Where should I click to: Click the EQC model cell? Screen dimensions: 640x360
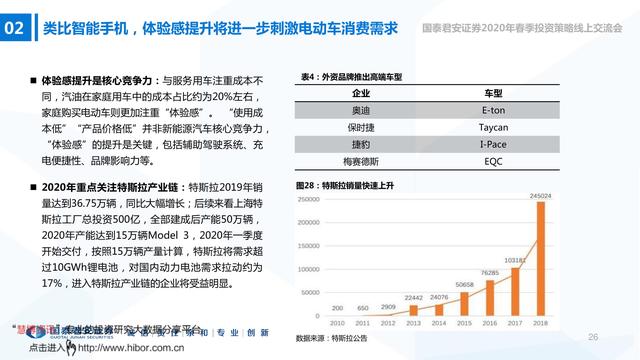(493, 162)
